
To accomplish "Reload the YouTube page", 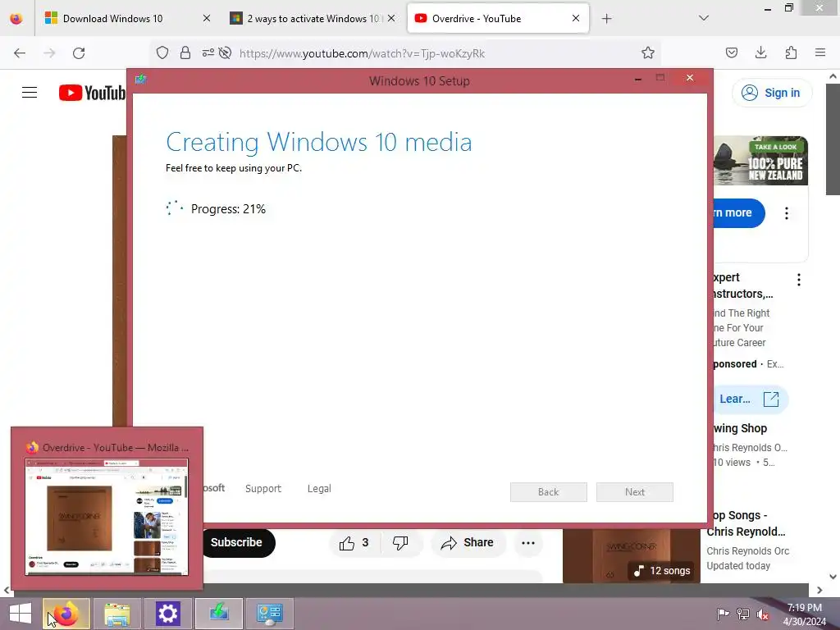I will (x=79, y=53).
